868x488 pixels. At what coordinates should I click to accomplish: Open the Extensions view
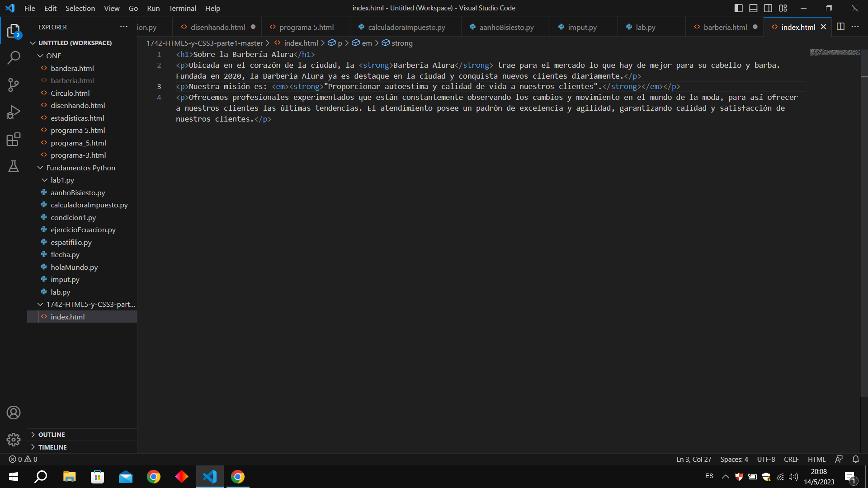[14, 139]
